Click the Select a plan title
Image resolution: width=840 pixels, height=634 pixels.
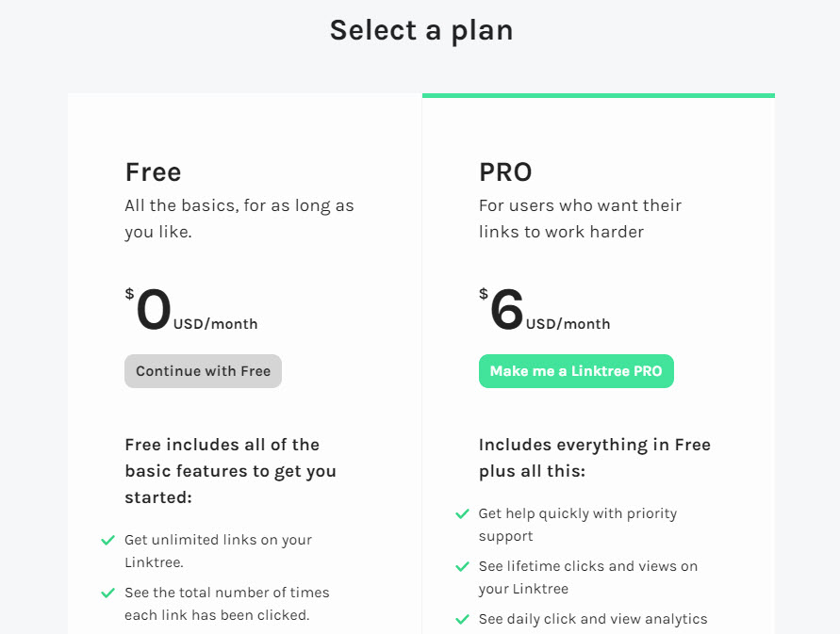pyautogui.click(x=420, y=30)
